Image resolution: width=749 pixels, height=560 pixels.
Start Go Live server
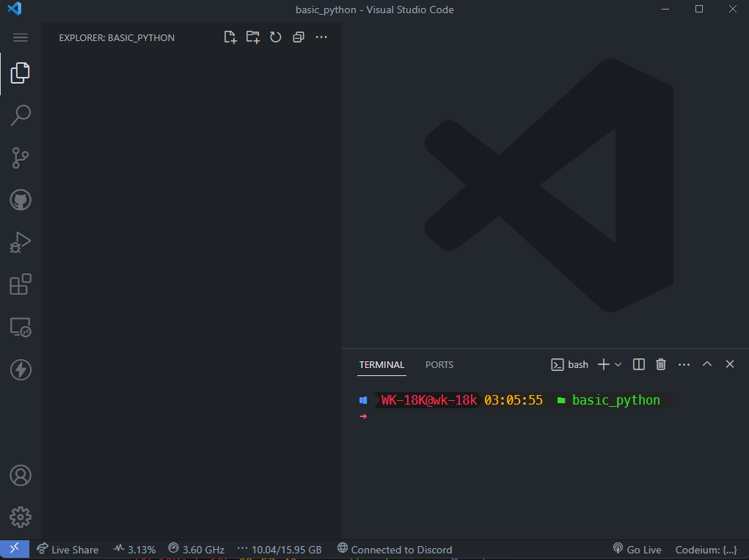coord(637,550)
